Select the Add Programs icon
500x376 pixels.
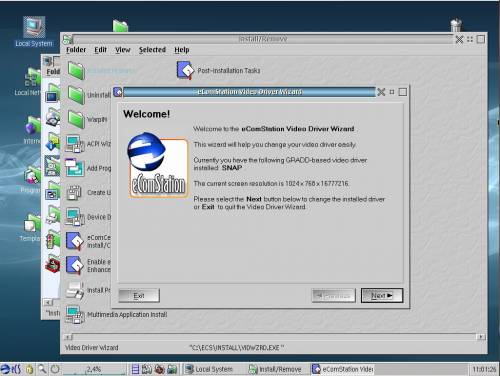pyautogui.click(x=75, y=168)
